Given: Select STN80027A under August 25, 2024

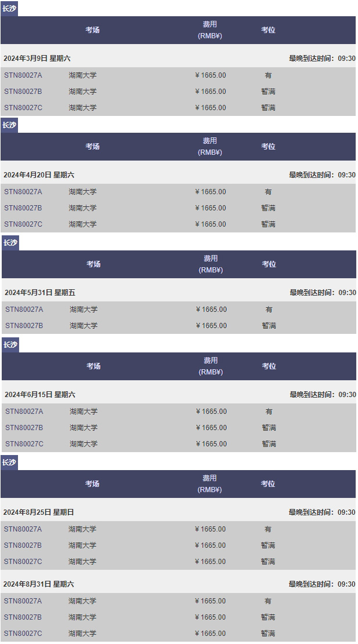Looking at the screenshot, I should point(23,529).
